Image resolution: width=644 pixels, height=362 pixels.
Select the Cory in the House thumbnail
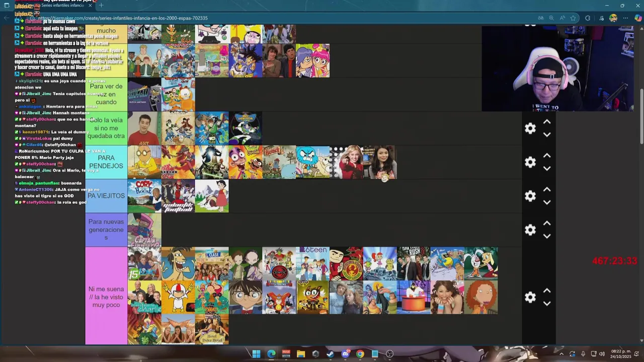click(x=144, y=196)
